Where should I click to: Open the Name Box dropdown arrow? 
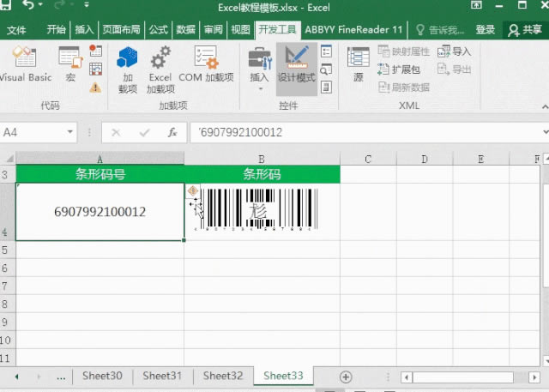tap(70, 133)
